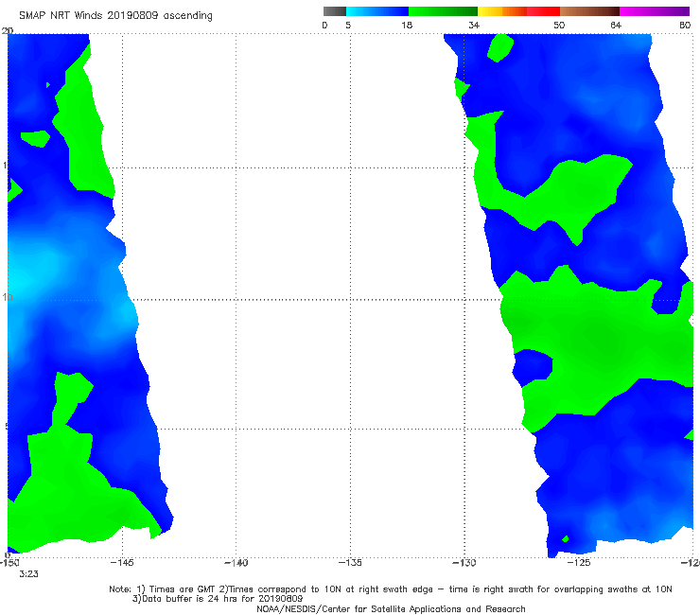Screen dimensions: 700x615
Task: Click the gray segment of the color bar
Action: [x=334, y=11]
